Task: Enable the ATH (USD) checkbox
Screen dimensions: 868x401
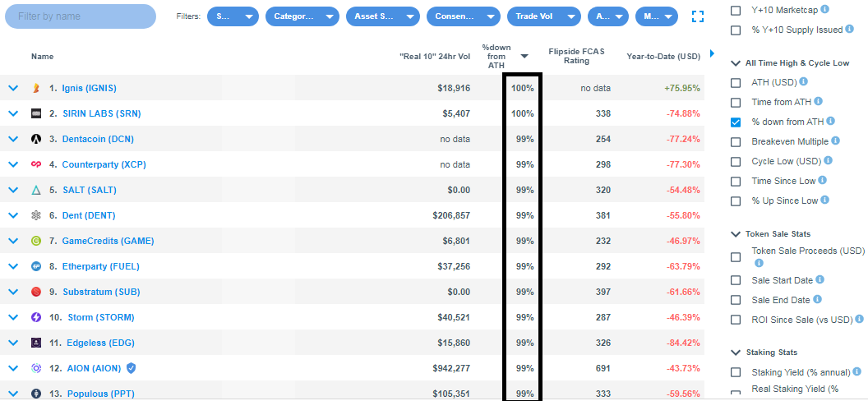Action: [736, 83]
